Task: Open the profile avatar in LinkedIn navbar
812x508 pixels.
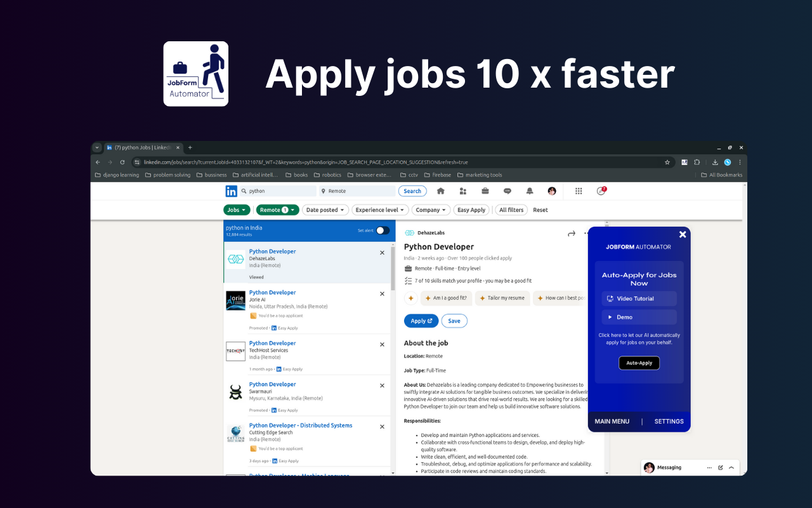Action: tap(552, 191)
